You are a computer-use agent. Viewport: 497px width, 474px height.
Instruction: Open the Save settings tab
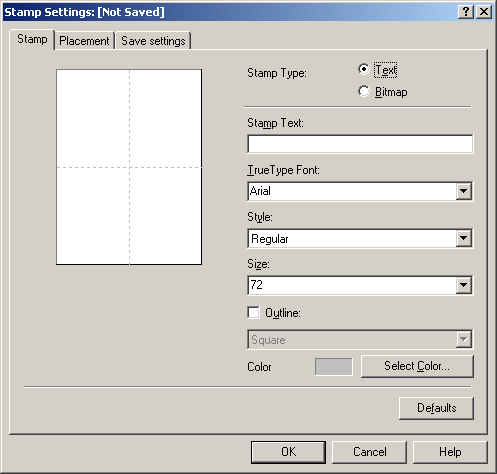(153, 41)
